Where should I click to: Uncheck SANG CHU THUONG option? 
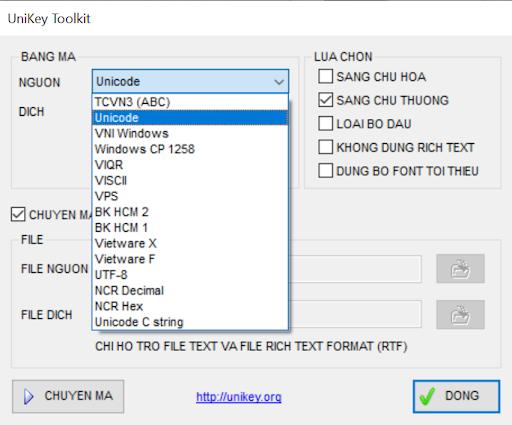[x=325, y=100]
